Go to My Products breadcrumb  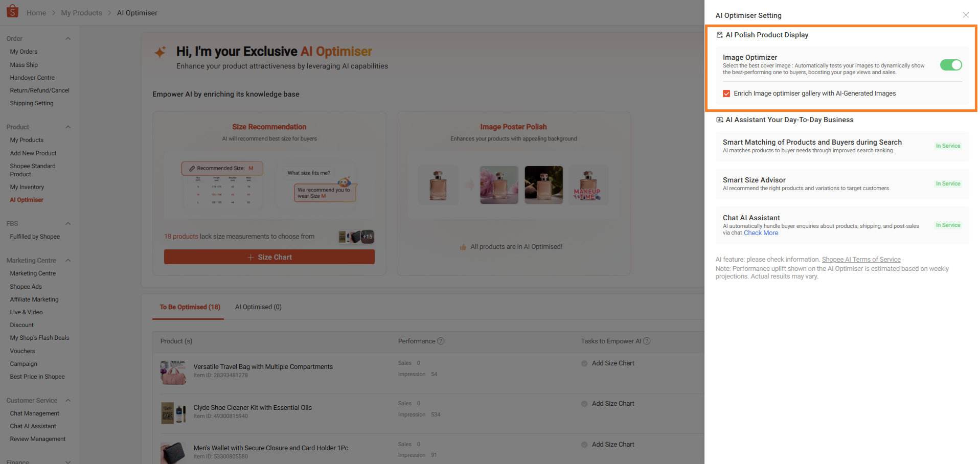(81, 13)
